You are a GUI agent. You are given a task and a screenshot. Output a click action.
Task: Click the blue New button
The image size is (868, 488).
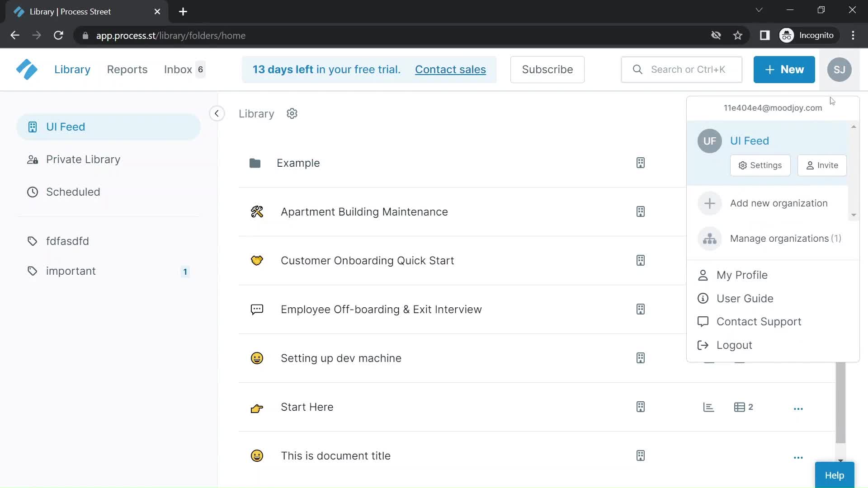(784, 70)
